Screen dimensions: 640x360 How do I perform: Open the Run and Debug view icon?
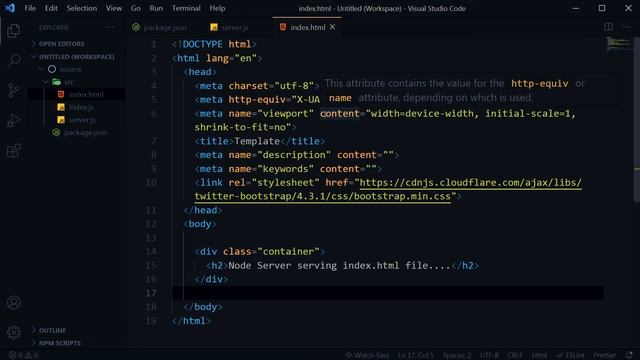point(13,120)
